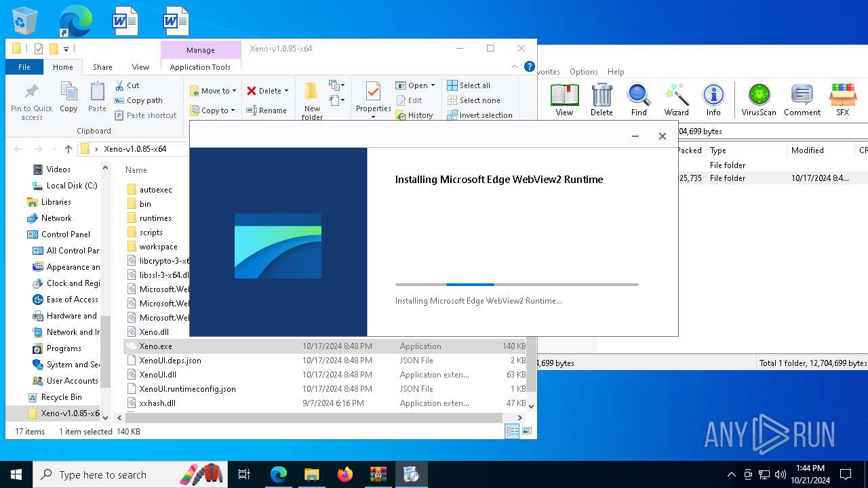The image size is (868, 488).
Task: Select the runtimes folder
Action: [x=155, y=218]
